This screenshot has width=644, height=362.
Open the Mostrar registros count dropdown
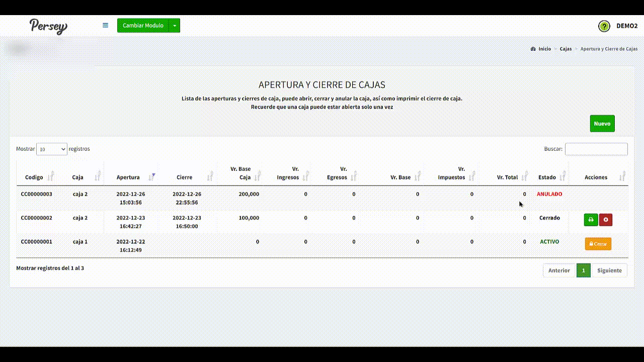pyautogui.click(x=52, y=149)
